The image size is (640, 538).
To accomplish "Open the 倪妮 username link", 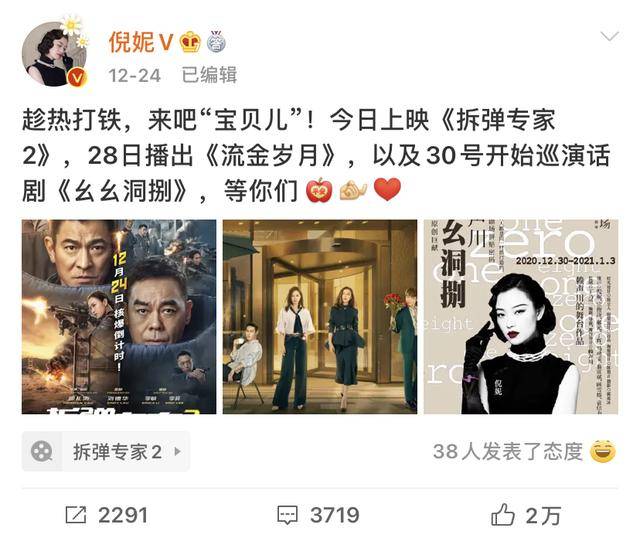I will pyautogui.click(x=141, y=42).
